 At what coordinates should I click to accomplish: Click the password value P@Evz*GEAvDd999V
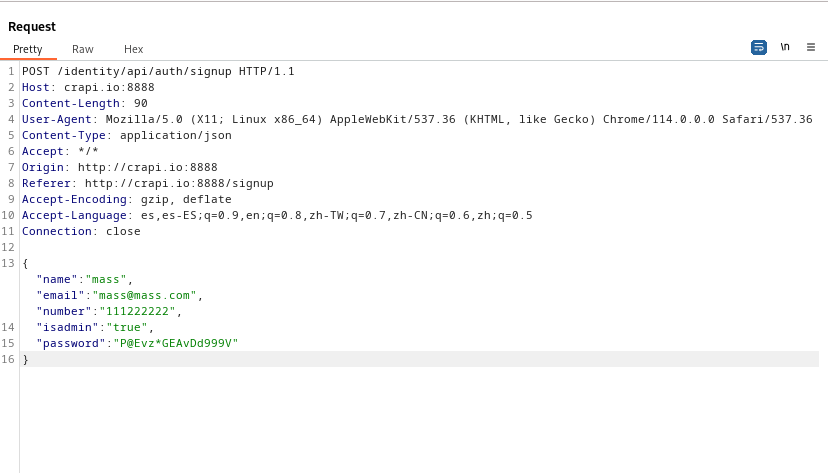tap(176, 343)
